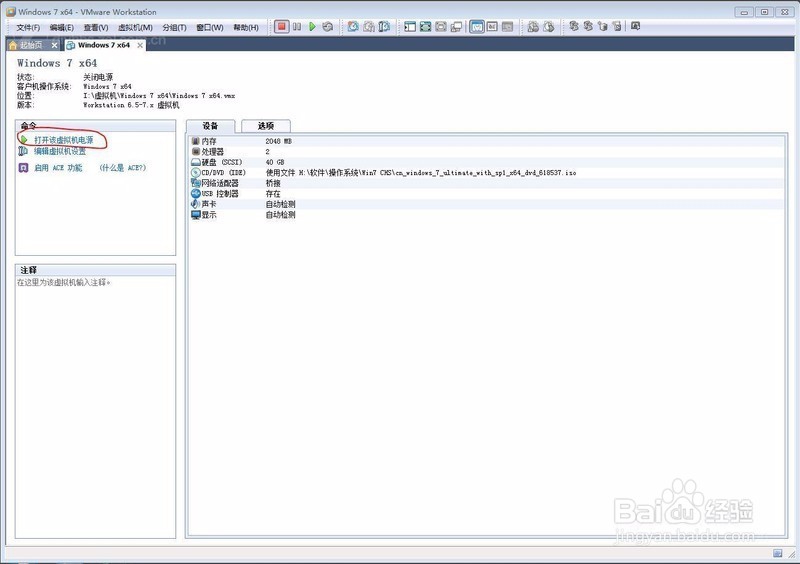The height and width of the screenshot is (564, 800).
Task: Click the USB icon in USB 控制器 row
Action: click(195, 193)
